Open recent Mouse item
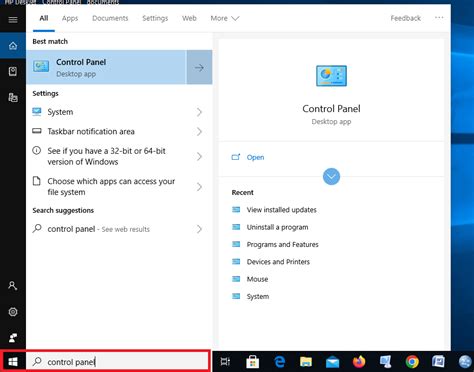The height and width of the screenshot is (372, 474). [x=257, y=279]
